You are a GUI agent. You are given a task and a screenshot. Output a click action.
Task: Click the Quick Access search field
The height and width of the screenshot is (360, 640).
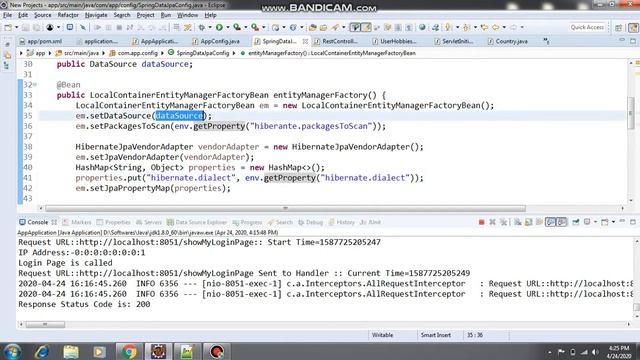tap(587, 27)
